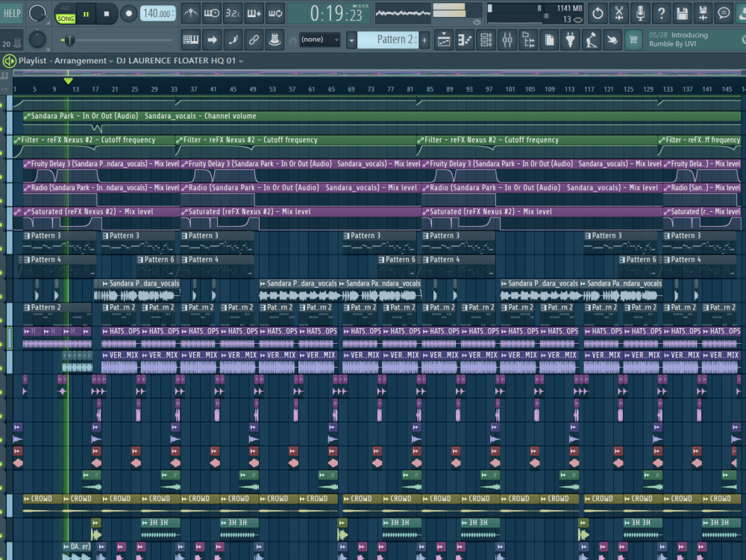Open project picker pages icon
The image size is (746, 560).
[x=549, y=40]
